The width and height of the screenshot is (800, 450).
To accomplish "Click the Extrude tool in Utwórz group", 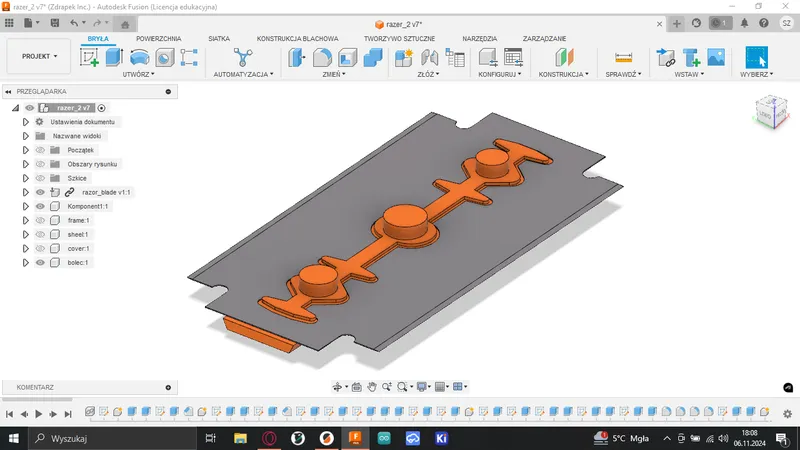I will pyautogui.click(x=114, y=58).
